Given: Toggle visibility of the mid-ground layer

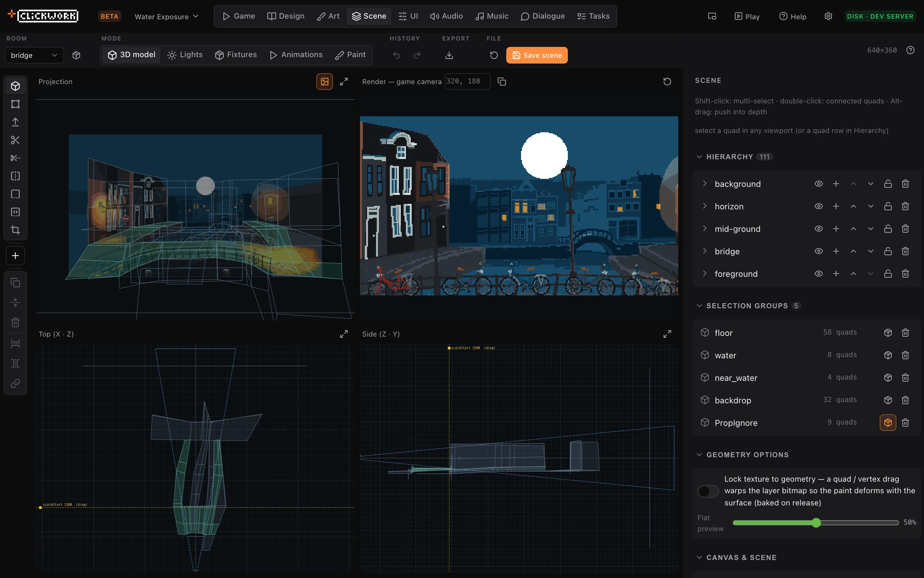Looking at the screenshot, I should click(x=819, y=229).
